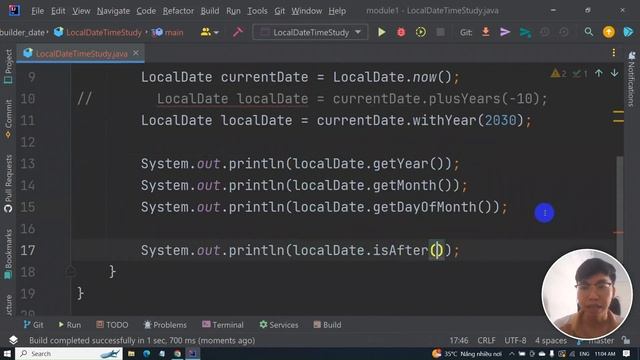Image resolution: width=640 pixels, height=360 pixels.
Task: Open Windows Start menu
Action: pyautogui.click(x=7, y=353)
